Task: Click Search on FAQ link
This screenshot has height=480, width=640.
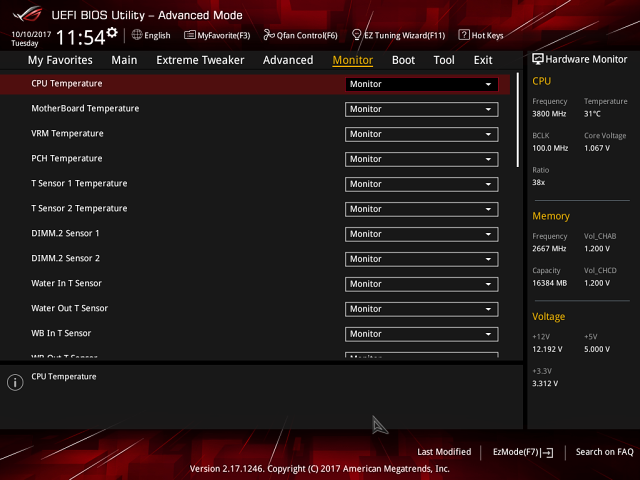Action: (604, 452)
